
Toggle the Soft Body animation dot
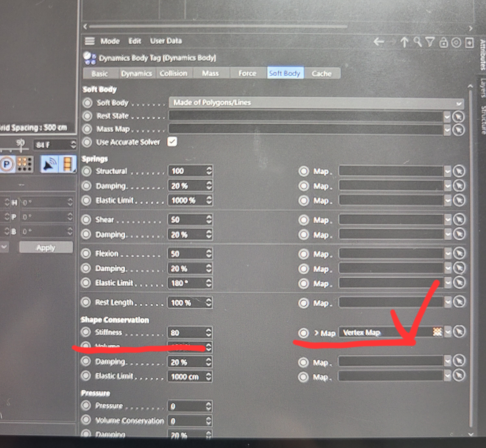coord(87,103)
